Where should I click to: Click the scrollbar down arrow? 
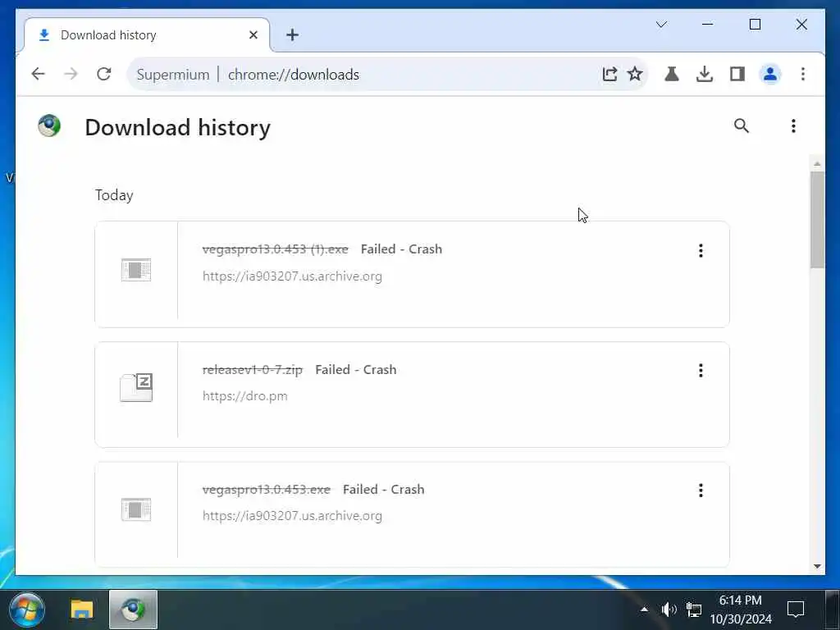[x=817, y=566]
